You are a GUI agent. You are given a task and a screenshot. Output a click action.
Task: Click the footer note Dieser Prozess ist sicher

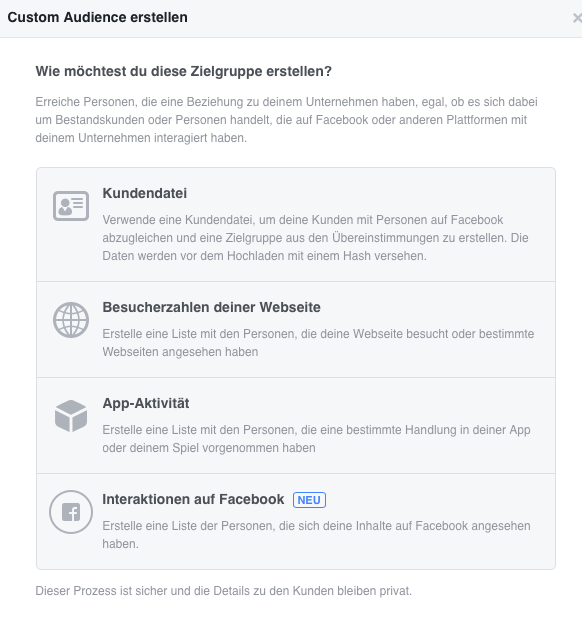(224, 591)
